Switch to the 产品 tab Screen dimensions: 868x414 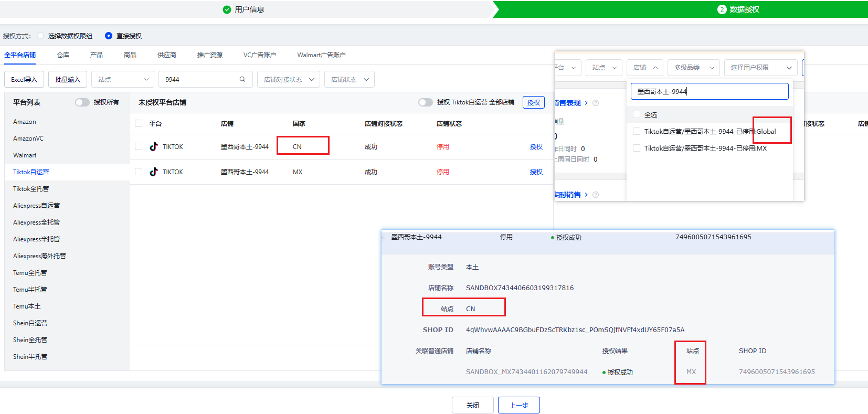97,55
